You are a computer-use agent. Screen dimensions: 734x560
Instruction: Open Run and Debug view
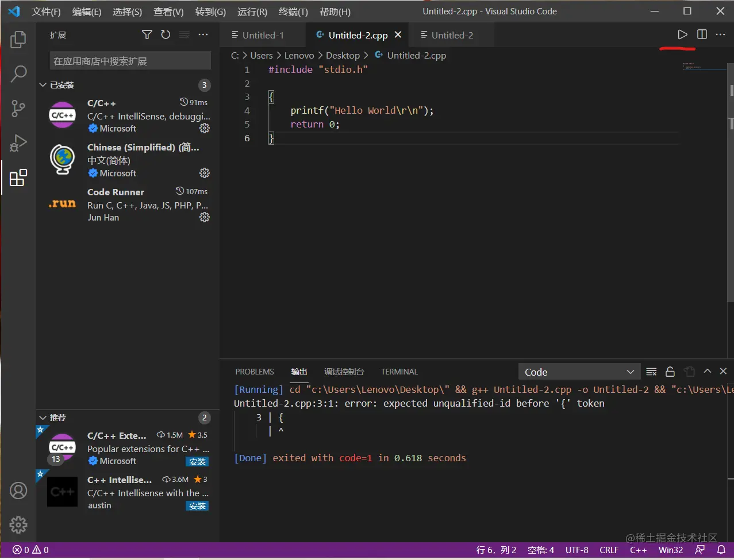[18, 142]
